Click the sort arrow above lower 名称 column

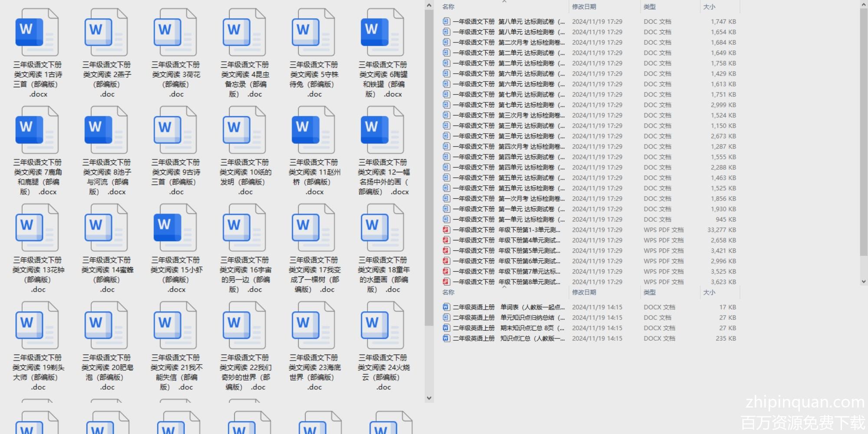pos(504,287)
